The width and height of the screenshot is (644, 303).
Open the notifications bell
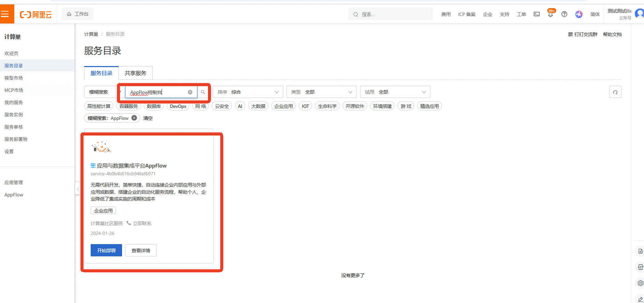(551, 14)
